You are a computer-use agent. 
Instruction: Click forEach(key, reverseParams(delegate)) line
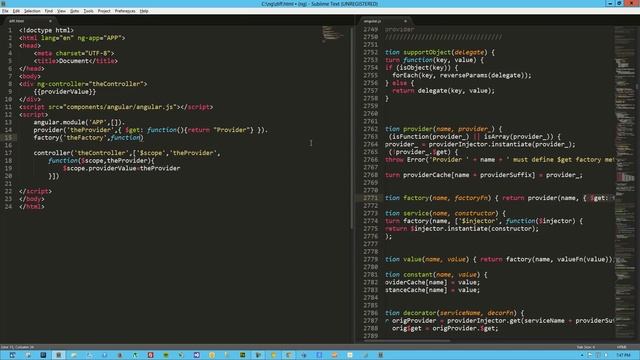point(462,76)
